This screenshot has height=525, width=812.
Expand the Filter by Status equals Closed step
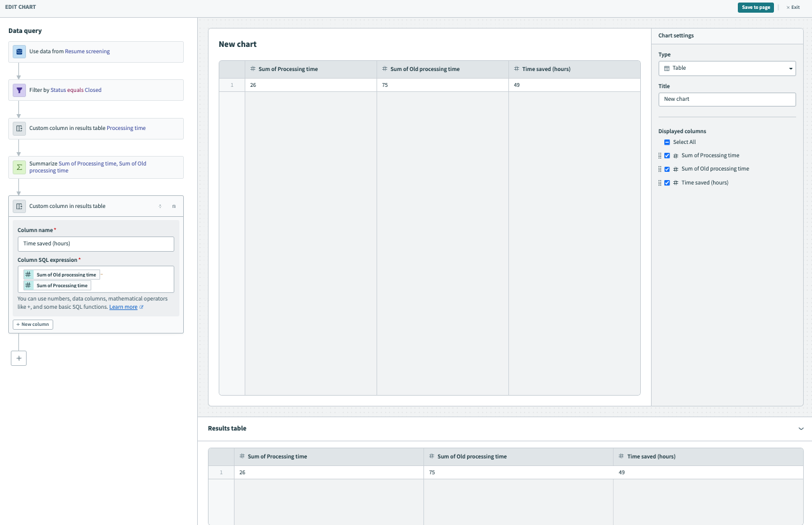click(x=96, y=90)
